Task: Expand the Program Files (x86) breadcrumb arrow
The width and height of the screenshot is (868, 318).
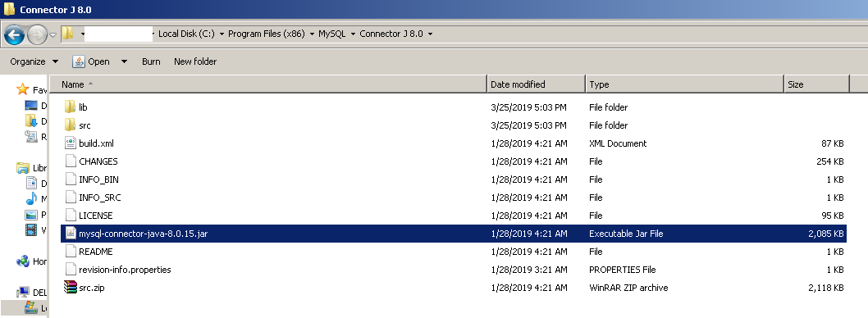Action: tap(312, 34)
